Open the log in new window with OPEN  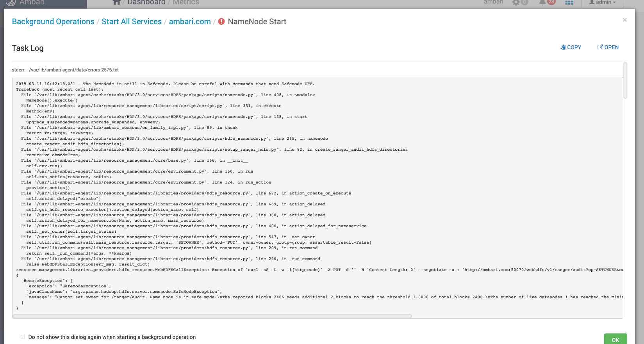click(x=608, y=47)
